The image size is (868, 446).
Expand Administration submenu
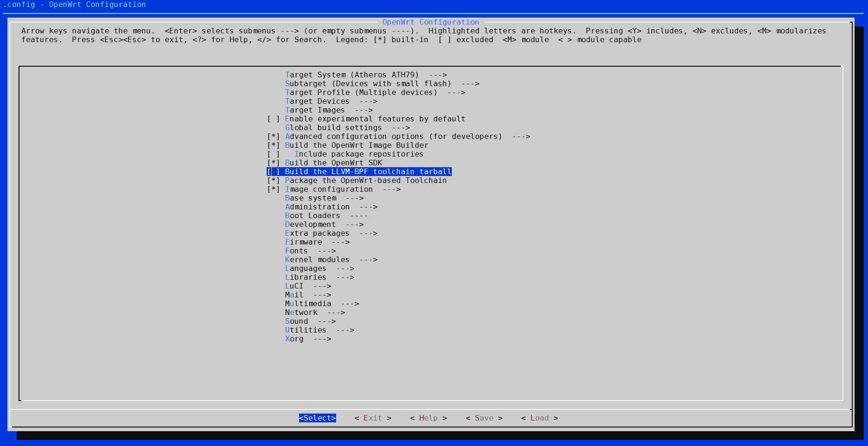coord(331,207)
